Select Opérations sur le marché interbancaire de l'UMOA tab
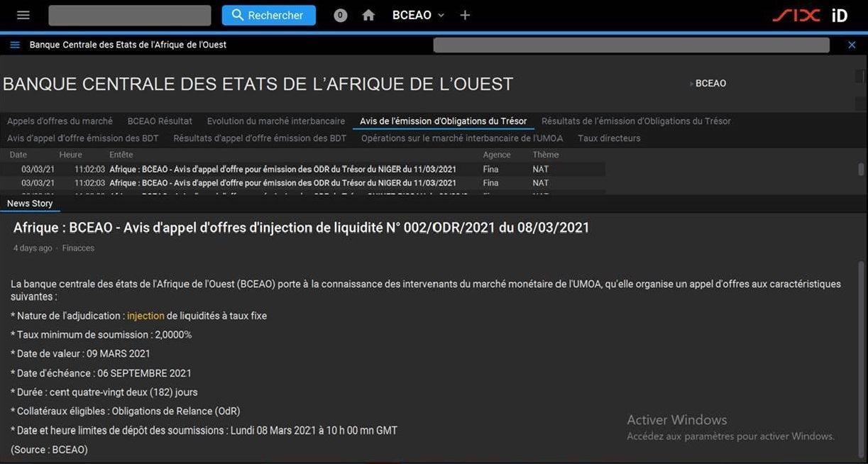The height and width of the screenshot is (464, 868). tap(462, 138)
